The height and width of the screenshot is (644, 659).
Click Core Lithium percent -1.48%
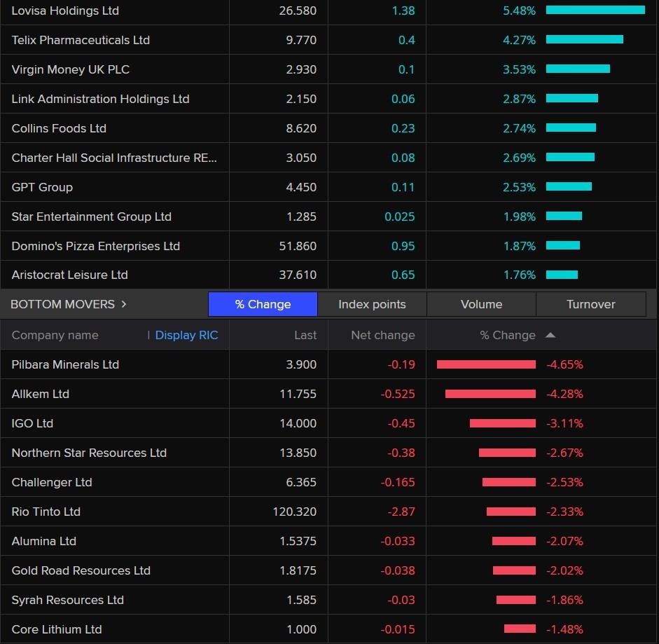tap(564, 629)
